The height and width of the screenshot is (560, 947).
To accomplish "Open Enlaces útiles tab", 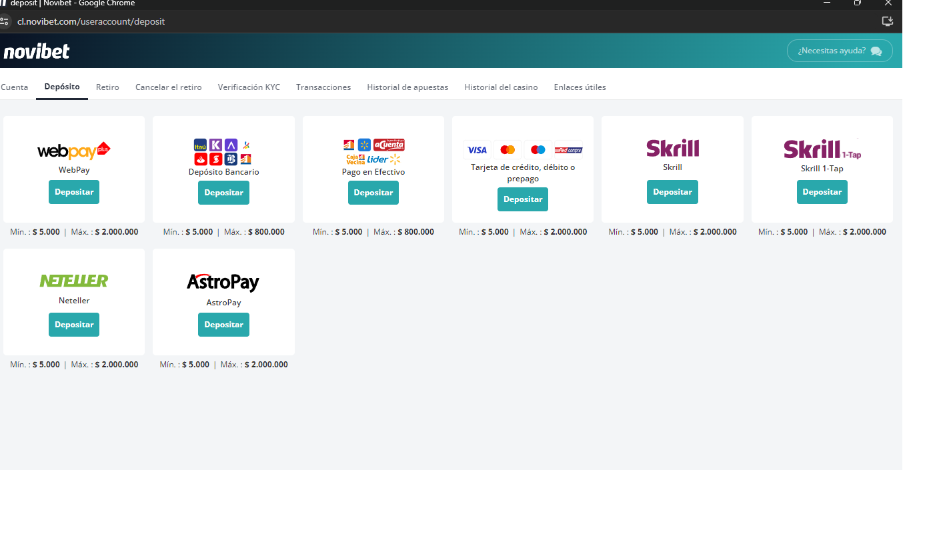I will (x=580, y=87).
